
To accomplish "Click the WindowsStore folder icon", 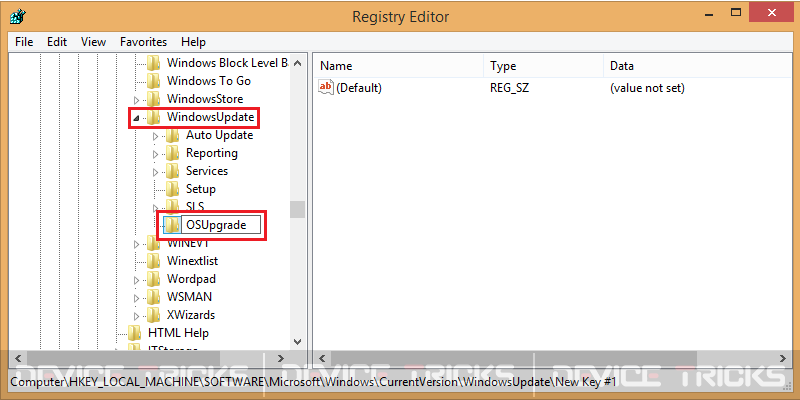I will (154, 99).
